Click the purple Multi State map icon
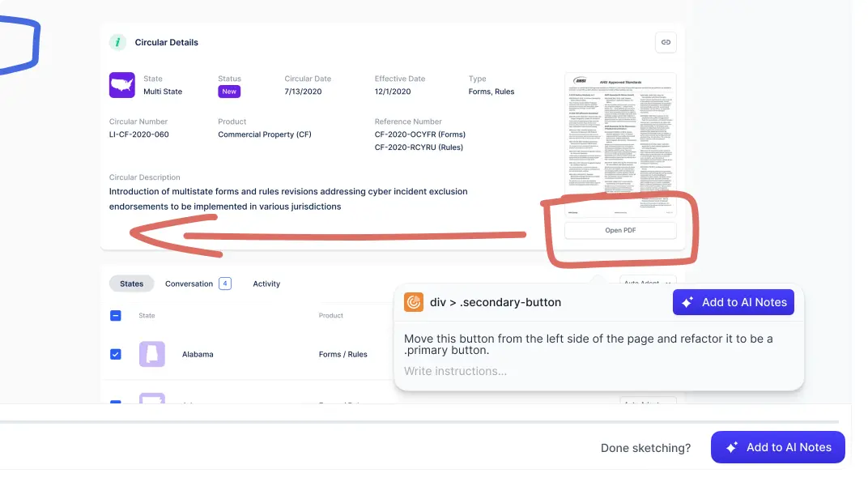Viewport: 868px width, 486px height. [121, 85]
